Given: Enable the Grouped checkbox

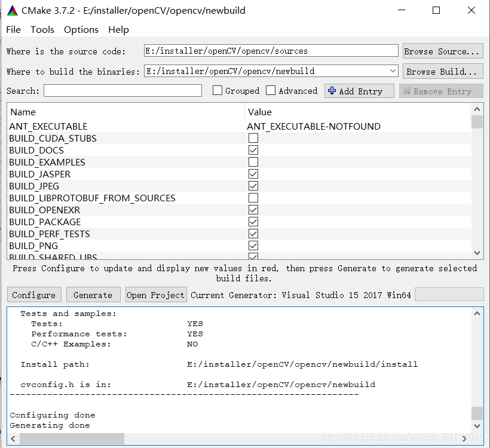Looking at the screenshot, I should [219, 90].
